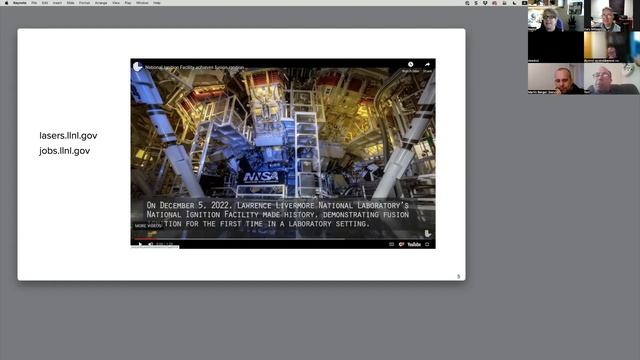640x360 pixels.
Task: Open the Apple menu
Action: coord(6,3)
